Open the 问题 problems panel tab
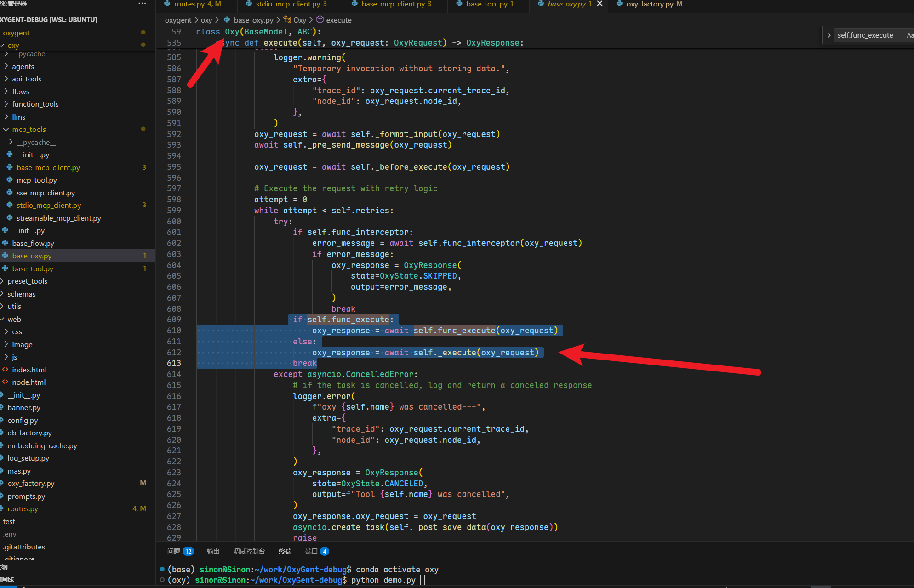 click(x=174, y=551)
